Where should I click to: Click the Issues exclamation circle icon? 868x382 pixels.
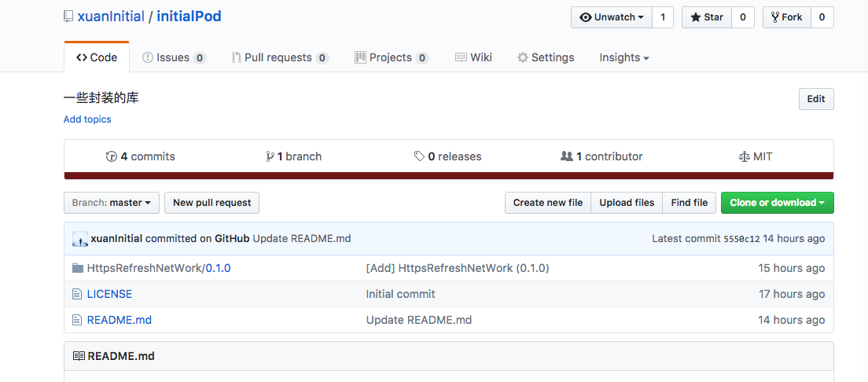tap(148, 57)
